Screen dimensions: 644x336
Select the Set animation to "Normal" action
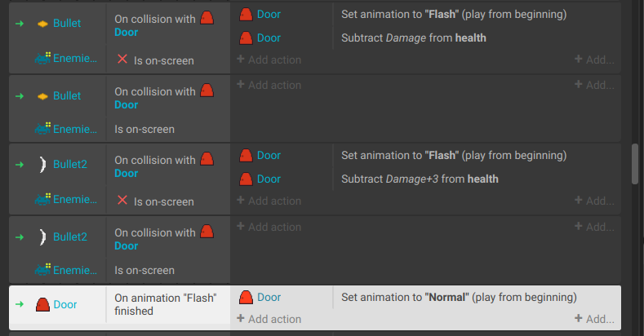click(x=459, y=298)
